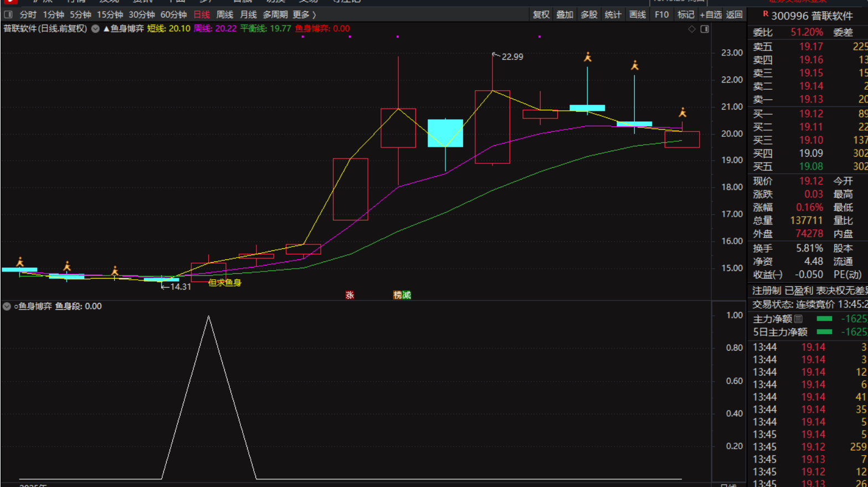Open the main chart indicator dropdown arrow
868x487 pixels.
tap(95, 29)
